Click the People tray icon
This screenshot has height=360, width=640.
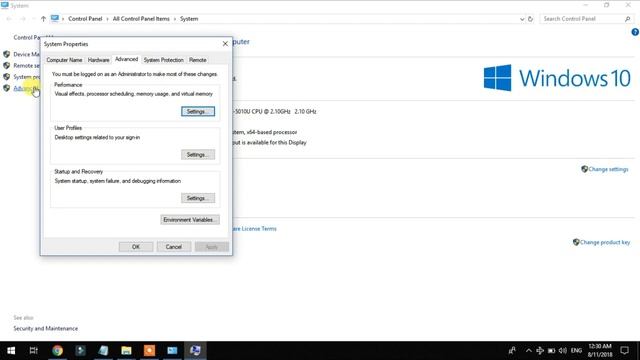[x=512, y=351]
